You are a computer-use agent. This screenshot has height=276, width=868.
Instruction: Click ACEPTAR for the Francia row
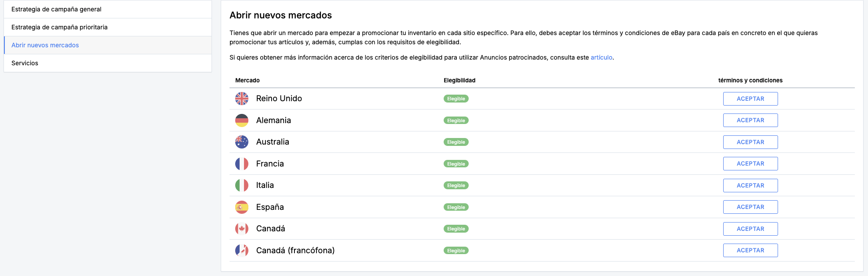tap(750, 164)
